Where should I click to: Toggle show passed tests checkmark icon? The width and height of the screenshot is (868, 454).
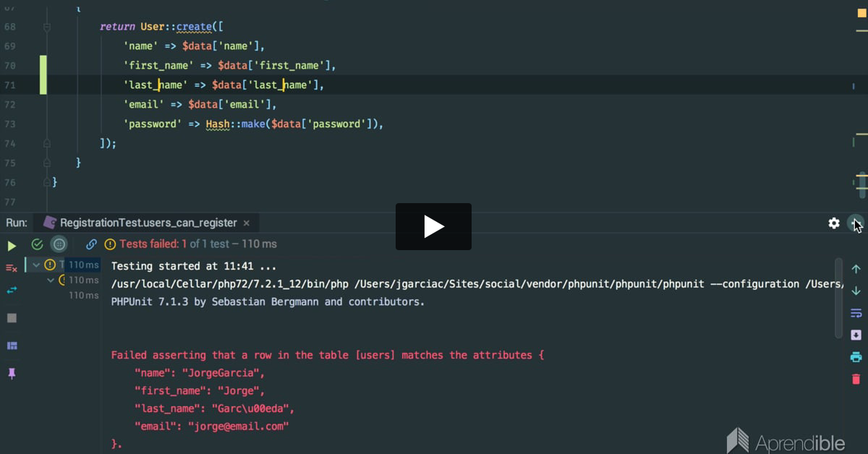point(38,244)
